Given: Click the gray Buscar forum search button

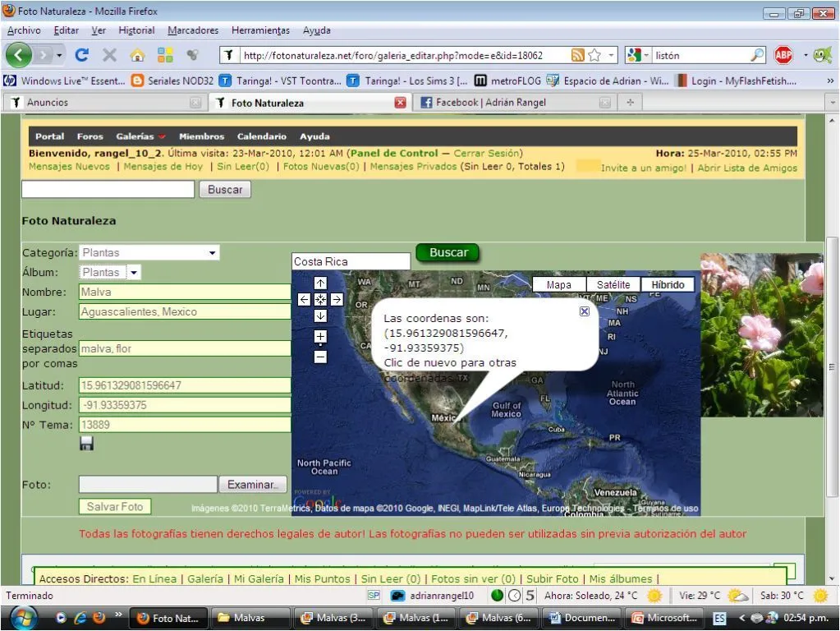Looking at the screenshot, I should point(225,189).
